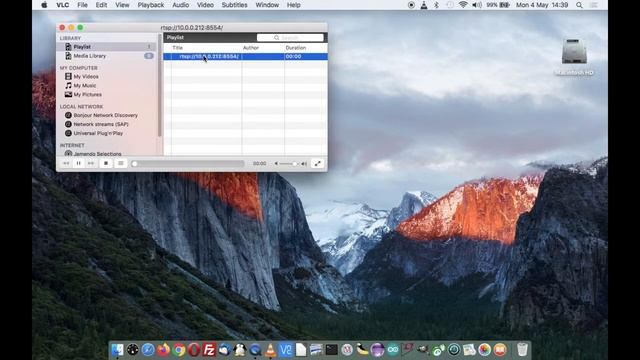Open the Arduino app in the dock
This screenshot has width=640, height=360.
[393, 350]
